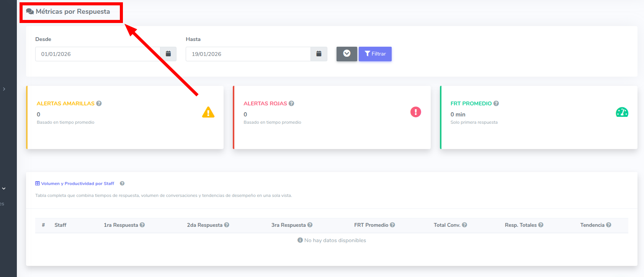644x277 pixels.
Task: Click the yellow warning triangle icon
Action: [208, 112]
